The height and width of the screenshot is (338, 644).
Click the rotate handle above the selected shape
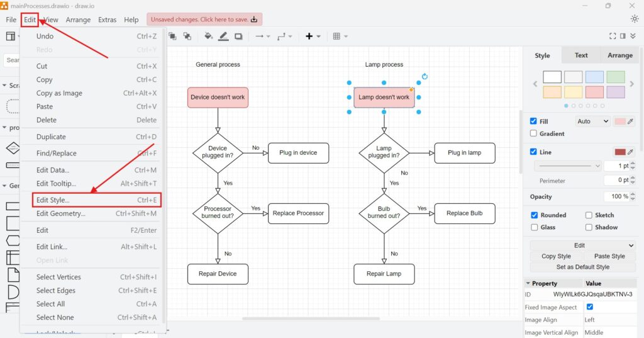(x=425, y=77)
